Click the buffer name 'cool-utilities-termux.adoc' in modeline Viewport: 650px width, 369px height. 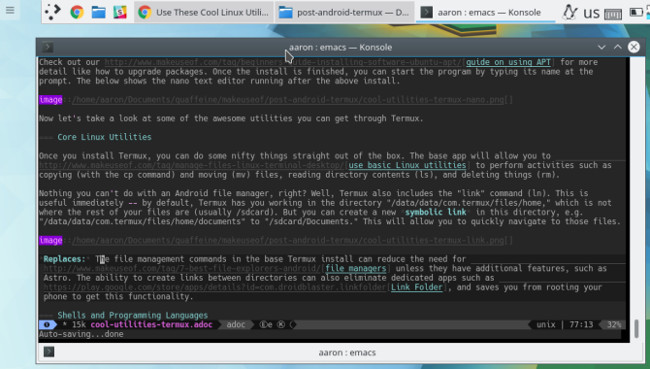(151, 325)
